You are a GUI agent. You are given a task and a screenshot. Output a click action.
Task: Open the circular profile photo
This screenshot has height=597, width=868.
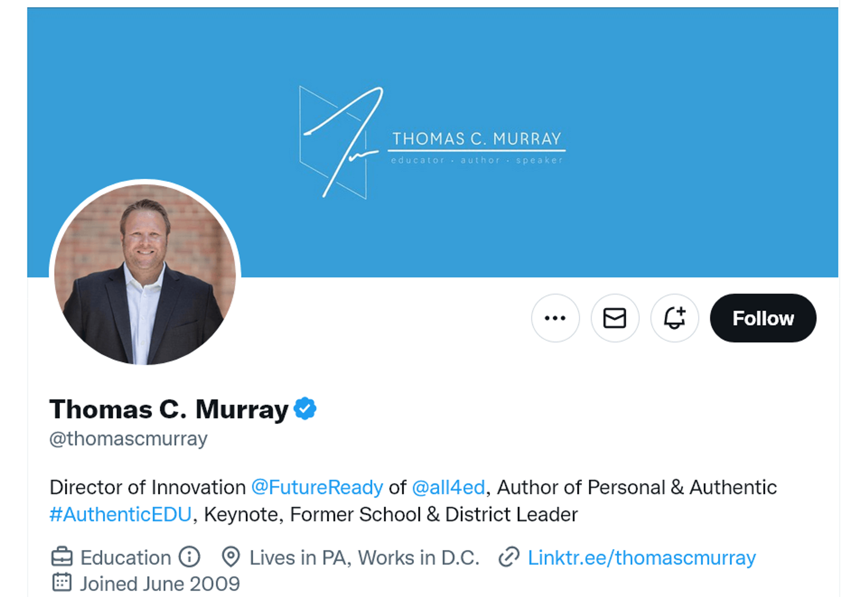coord(145,274)
